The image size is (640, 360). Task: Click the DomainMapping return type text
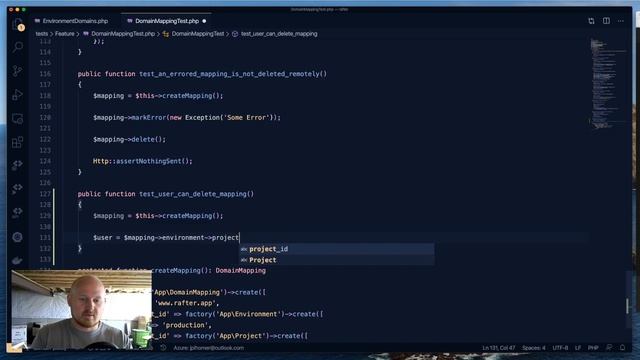tap(240, 271)
